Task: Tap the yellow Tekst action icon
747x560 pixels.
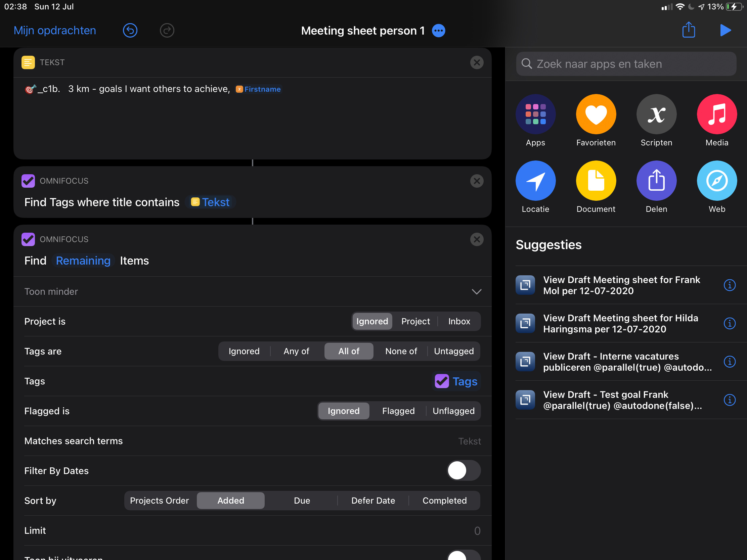Action: (28, 62)
